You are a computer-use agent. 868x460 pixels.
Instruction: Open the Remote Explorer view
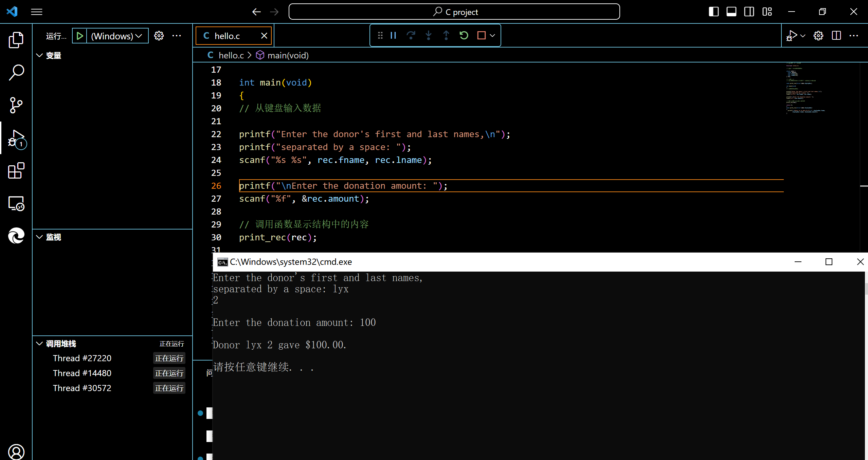coord(16,203)
